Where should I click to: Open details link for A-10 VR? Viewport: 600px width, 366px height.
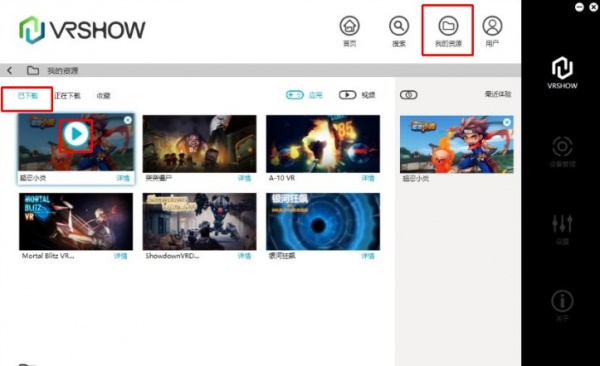tap(368, 178)
